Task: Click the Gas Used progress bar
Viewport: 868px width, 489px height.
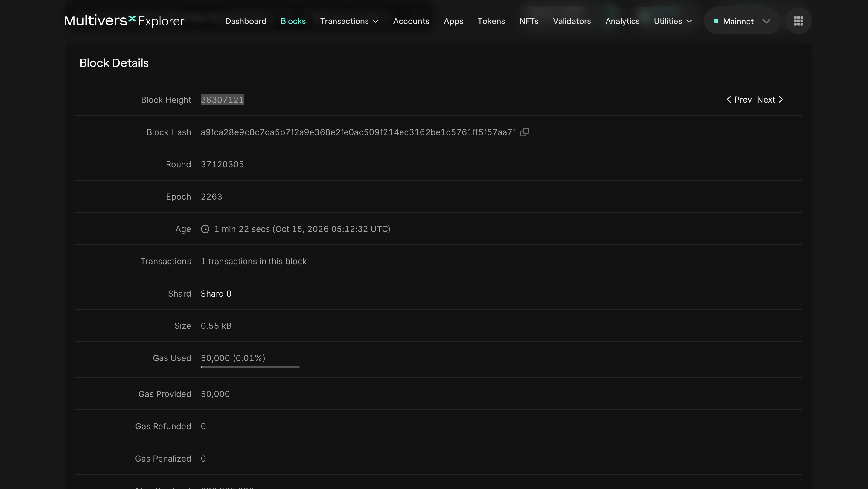Action: [250, 367]
